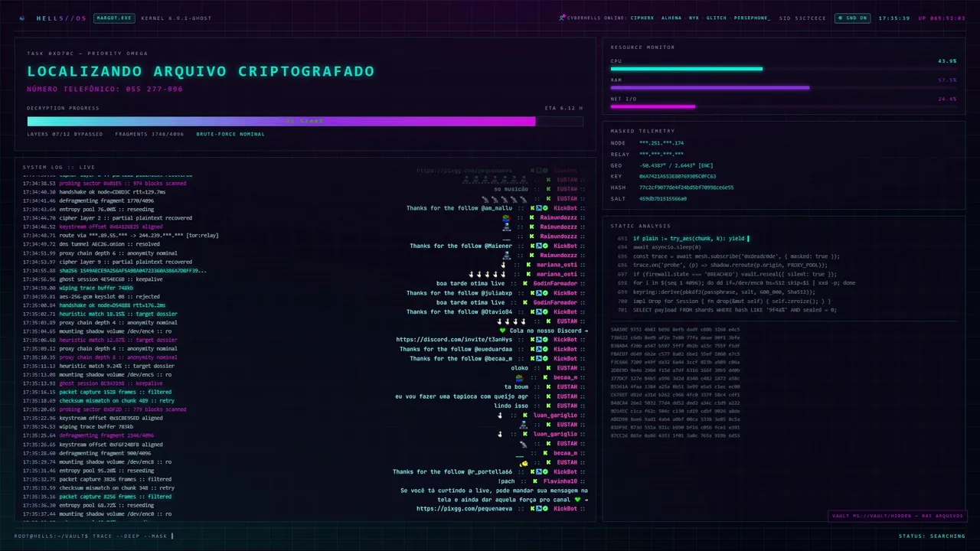Click the RAM usage bar
This screenshot has width=980, height=551.
pos(783,88)
